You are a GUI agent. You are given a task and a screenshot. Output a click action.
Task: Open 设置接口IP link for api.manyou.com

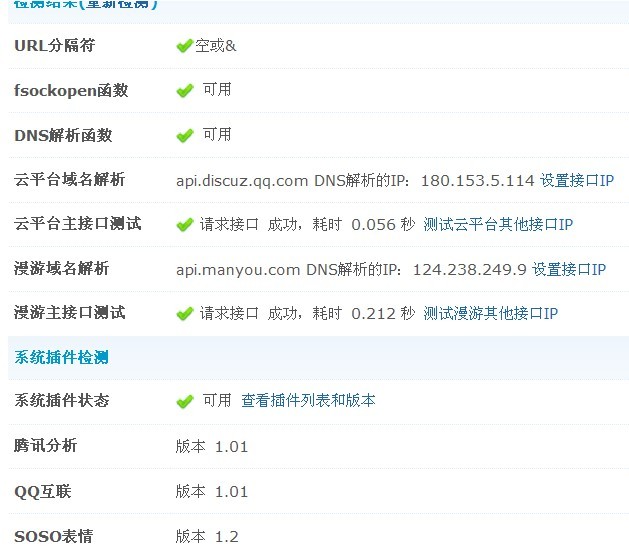click(569, 270)
